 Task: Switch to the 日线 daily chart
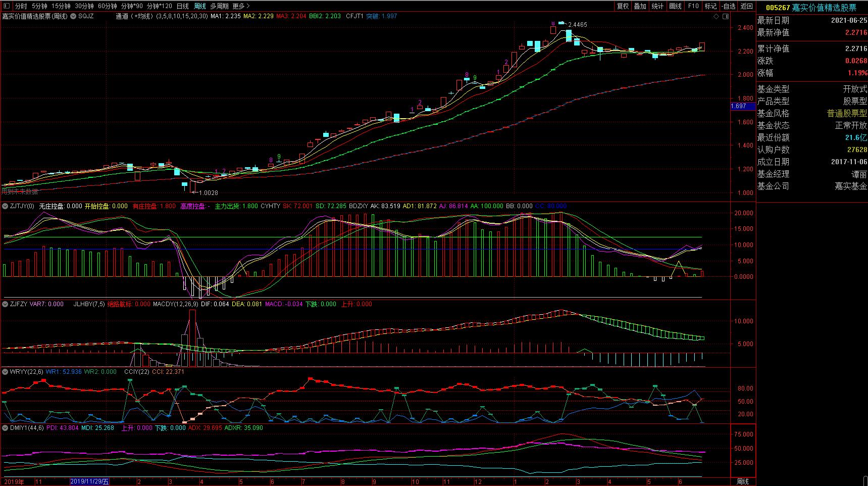tap(183, 6)
